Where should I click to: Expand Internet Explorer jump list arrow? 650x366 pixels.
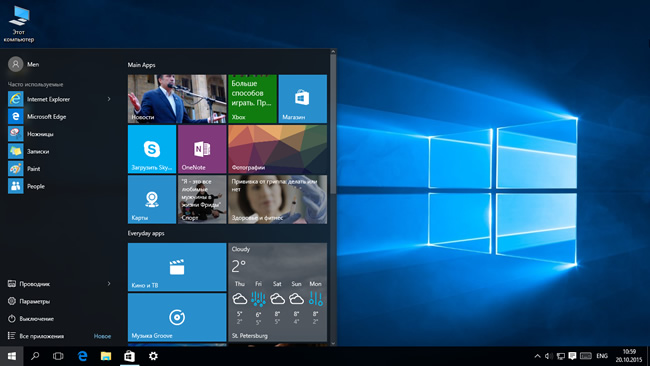tap(109, 99)
